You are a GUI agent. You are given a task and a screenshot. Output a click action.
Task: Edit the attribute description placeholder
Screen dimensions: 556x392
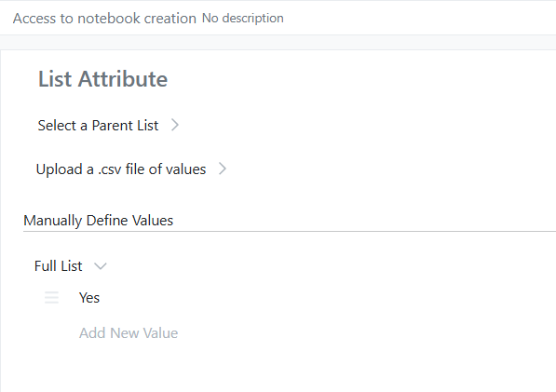[243, 18]
